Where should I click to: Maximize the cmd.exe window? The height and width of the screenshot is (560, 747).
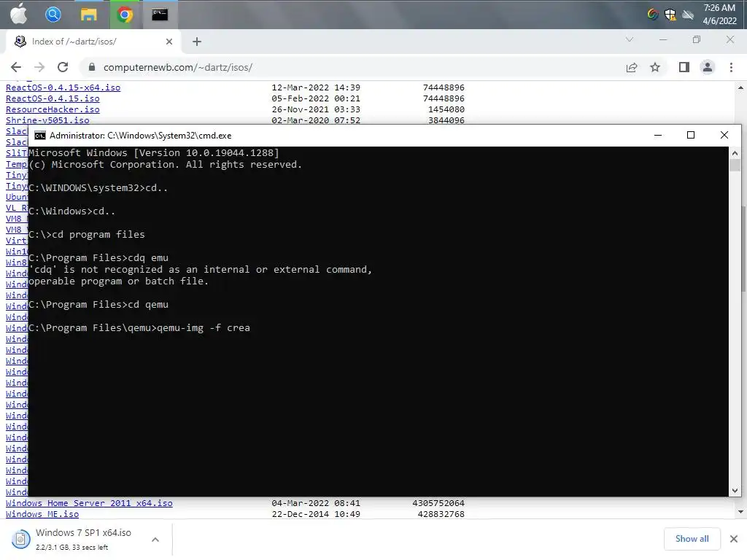(x=691, y=135)
